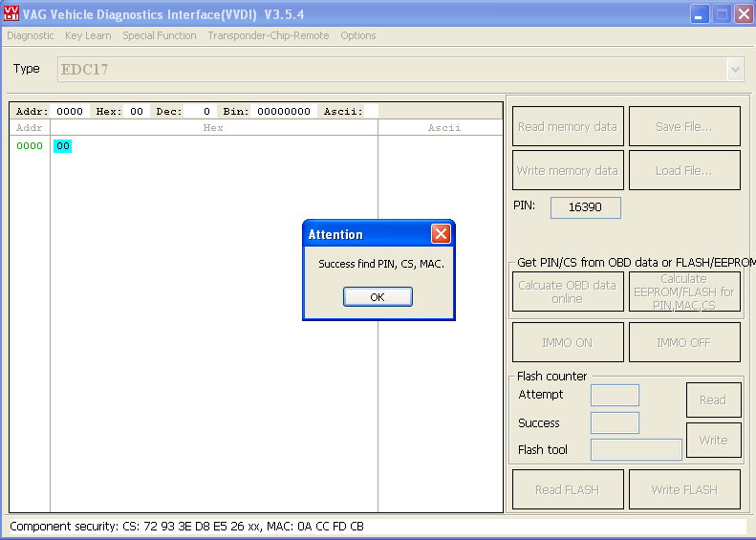Image resolution: width=756 pixels, height=540 pixels.
Task: Expand the Type EDC17 dropdown arrow
Action: click(x=735, y=70)
